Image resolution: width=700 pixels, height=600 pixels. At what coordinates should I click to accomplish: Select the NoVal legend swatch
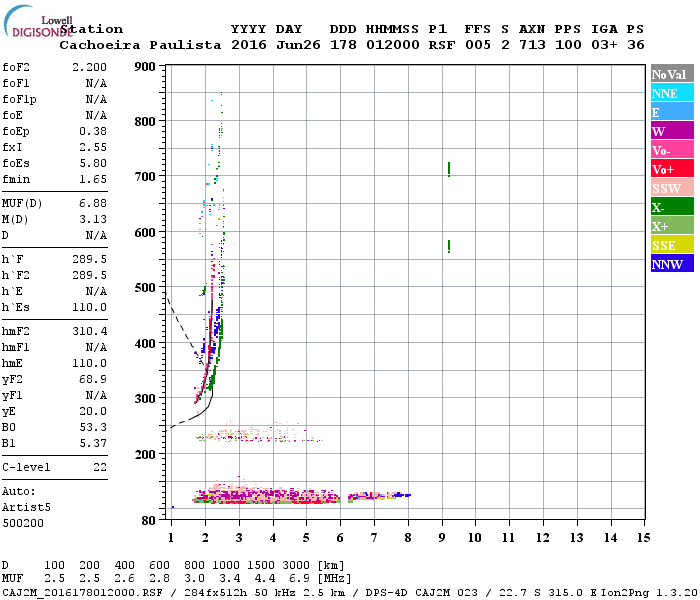pyautogui.click(x=672, y=74)
